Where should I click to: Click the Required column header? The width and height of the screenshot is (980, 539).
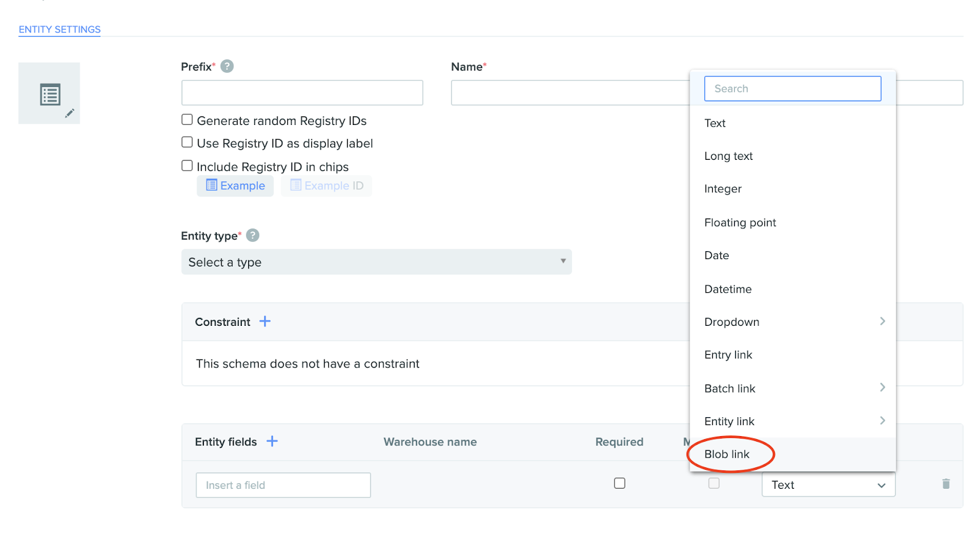[619, 442]
